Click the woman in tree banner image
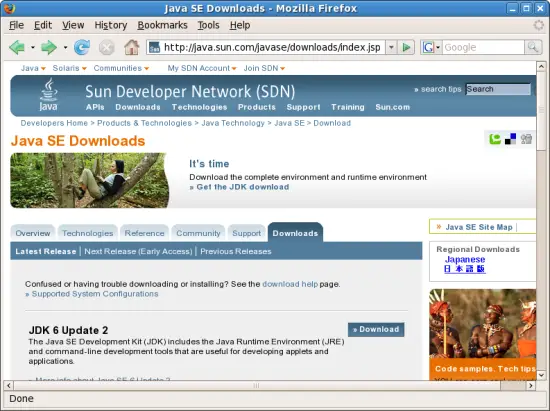 [x=90, y=180]
